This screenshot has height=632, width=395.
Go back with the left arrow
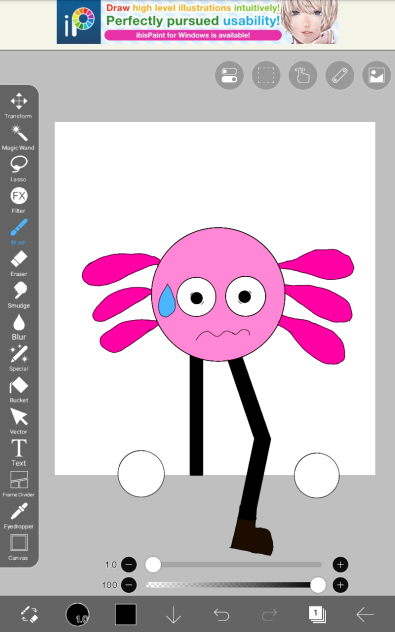pyautogui.click(x=365, y=615)
